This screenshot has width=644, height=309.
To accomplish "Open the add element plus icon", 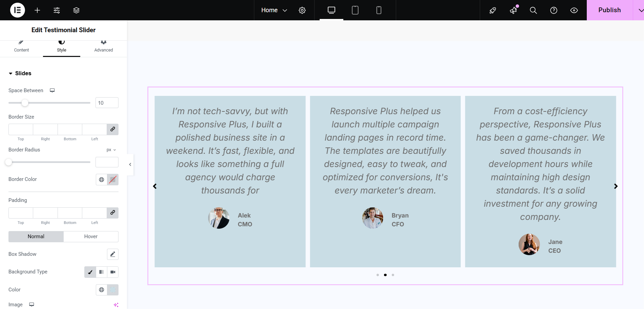I will [37, 10].
